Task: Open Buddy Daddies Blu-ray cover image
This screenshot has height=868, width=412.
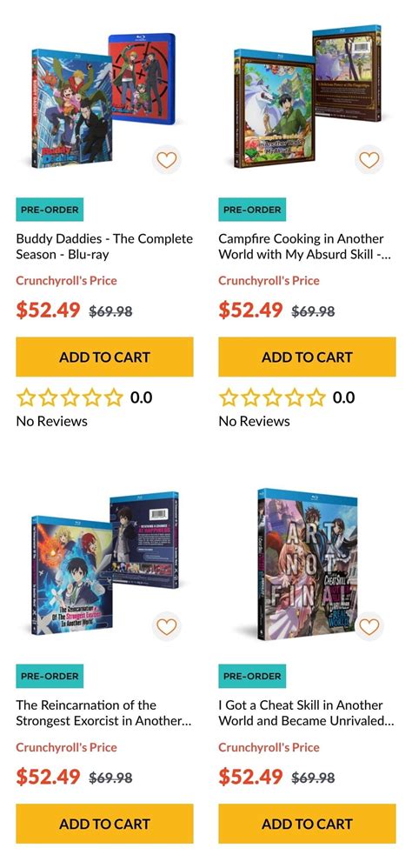Action: [x=104, y=101]
